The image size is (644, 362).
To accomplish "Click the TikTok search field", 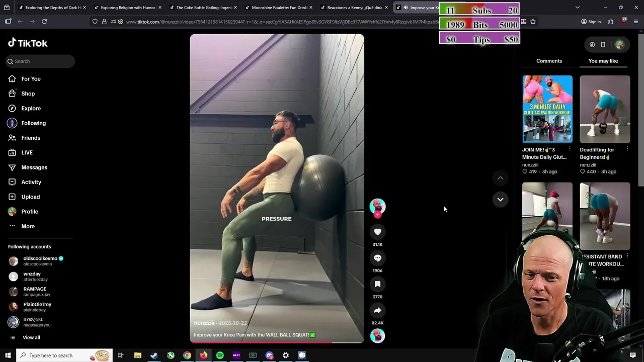I will (x=41, y=61).
